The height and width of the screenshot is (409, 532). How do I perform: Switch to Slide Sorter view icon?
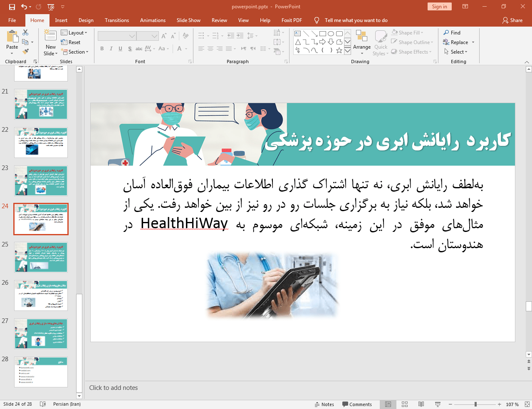point(405,404)
